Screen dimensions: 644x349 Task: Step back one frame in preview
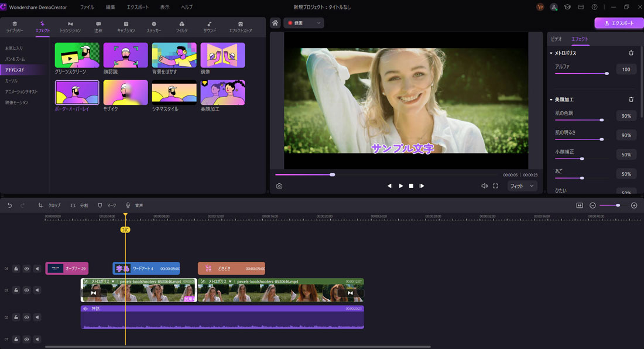click(390, 186)
